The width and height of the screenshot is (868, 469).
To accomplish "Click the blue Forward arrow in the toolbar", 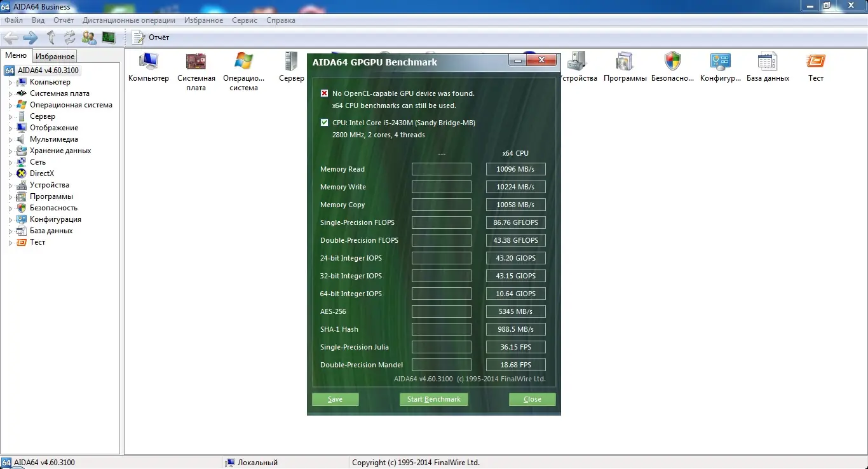I will click(x=30, y=37).
